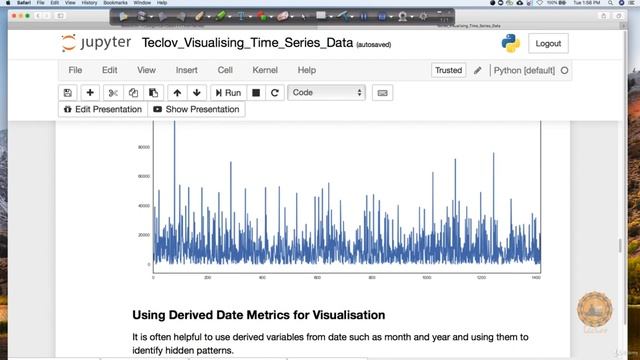Click Show Presentation button
Image resolution: width=640 pixels, height=360 pixels.
(196, 109)
